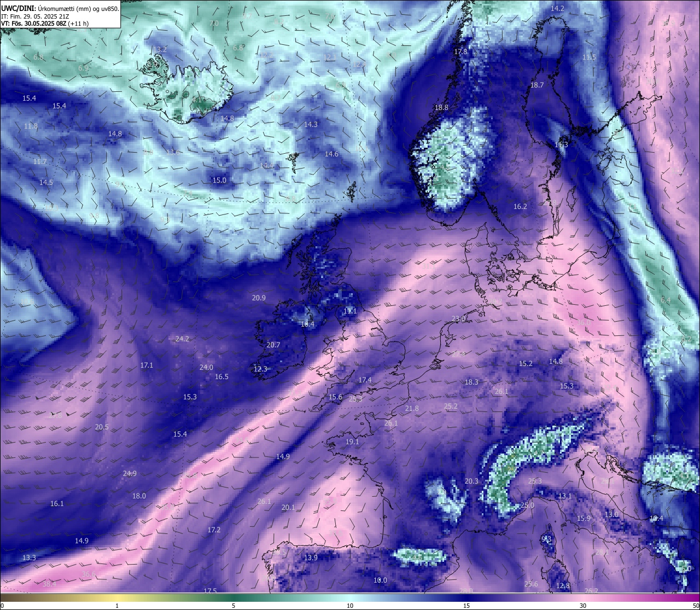Click the 6.4 value near the right edge
The height and width of the screenshot is (610, 700).
coord(666,301)
